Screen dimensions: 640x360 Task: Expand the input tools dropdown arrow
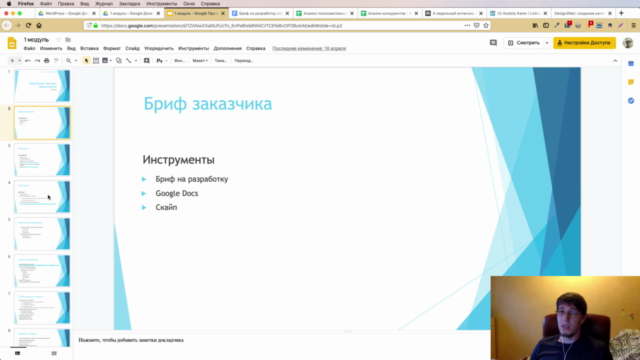[166, 60]
